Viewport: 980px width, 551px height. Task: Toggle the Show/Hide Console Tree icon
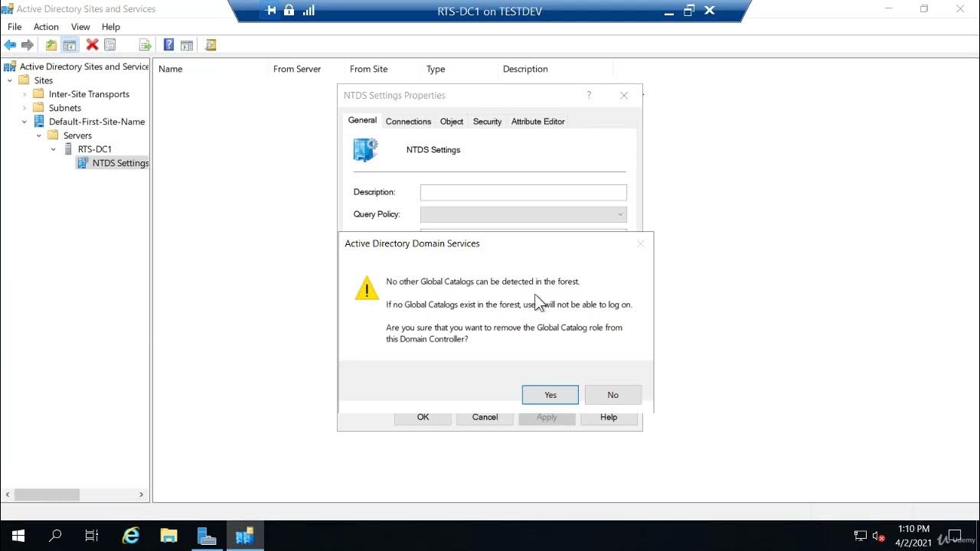70,45
